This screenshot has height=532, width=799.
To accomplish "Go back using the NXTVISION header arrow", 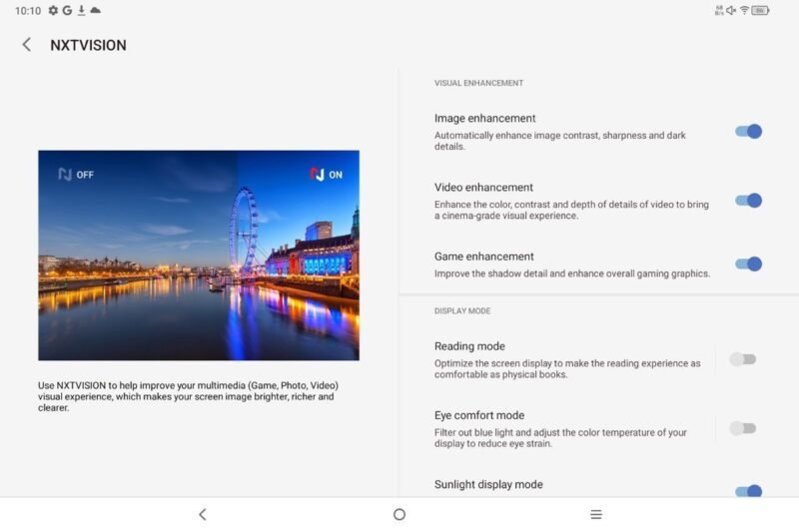I will [27, 45].
